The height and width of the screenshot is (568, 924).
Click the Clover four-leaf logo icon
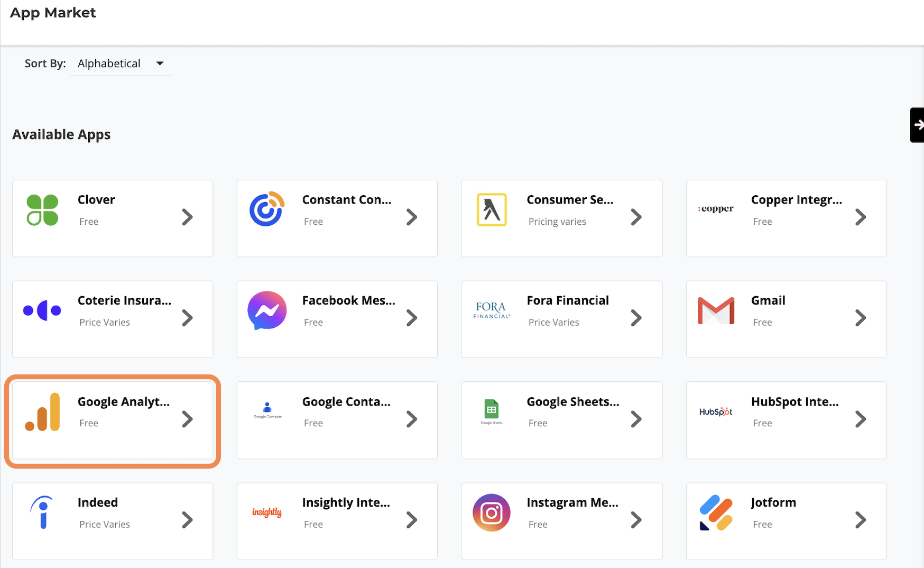pos(42,210)
